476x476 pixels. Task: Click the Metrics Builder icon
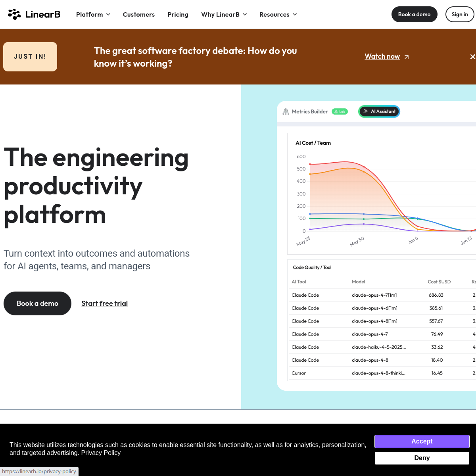286,111
